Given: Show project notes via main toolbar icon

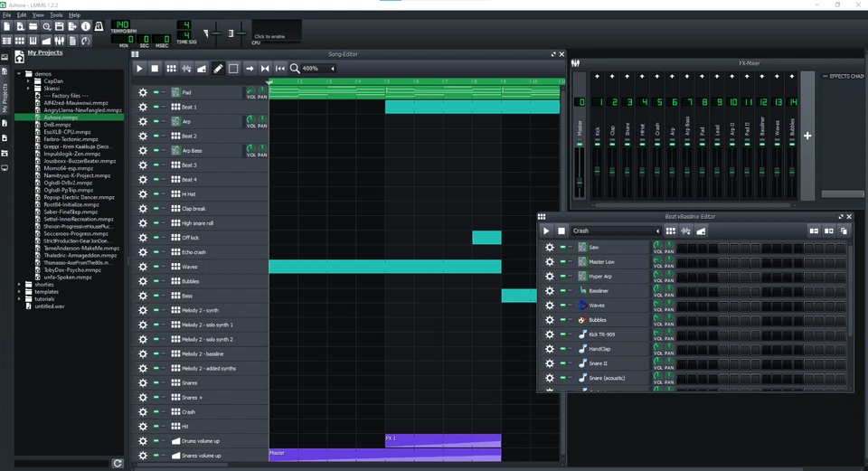Looking at the screenshot, I should pos(72,41).
